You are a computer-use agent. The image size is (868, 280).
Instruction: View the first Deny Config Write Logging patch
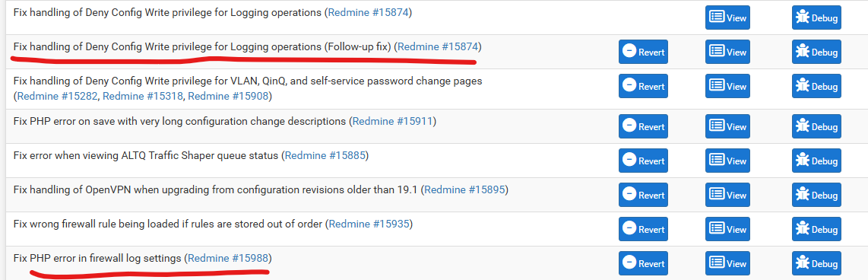click(727, 17)
